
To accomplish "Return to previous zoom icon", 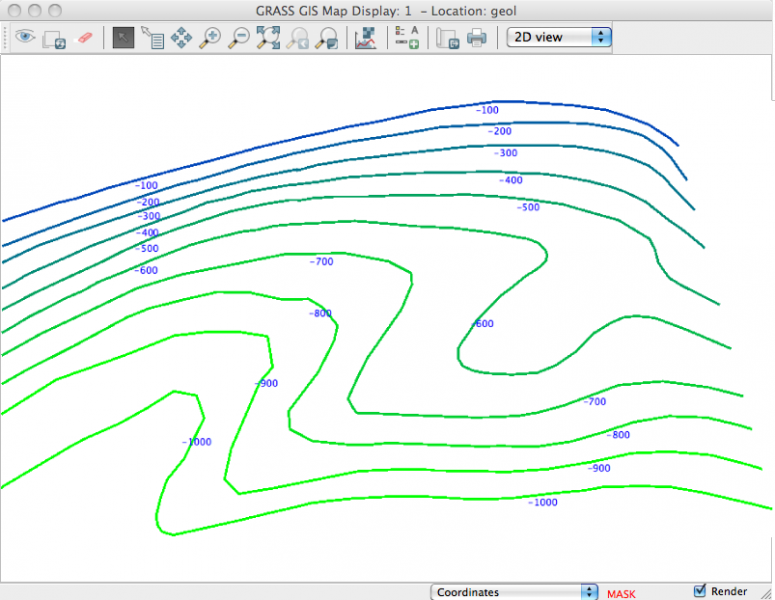I will (x=297, y=38).
